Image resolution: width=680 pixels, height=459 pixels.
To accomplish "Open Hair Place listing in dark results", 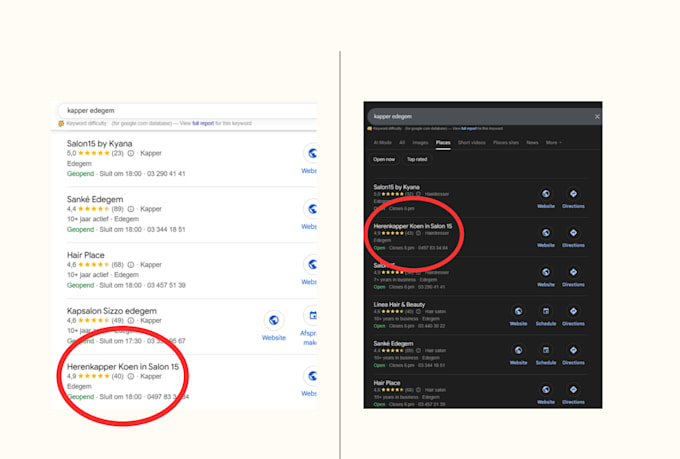I will 386,383.
